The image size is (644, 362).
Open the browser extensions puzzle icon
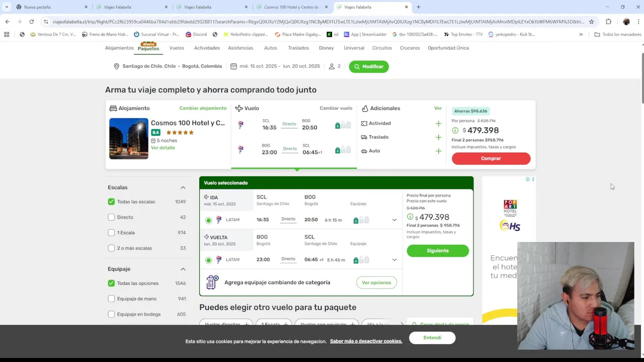point(608,22)
